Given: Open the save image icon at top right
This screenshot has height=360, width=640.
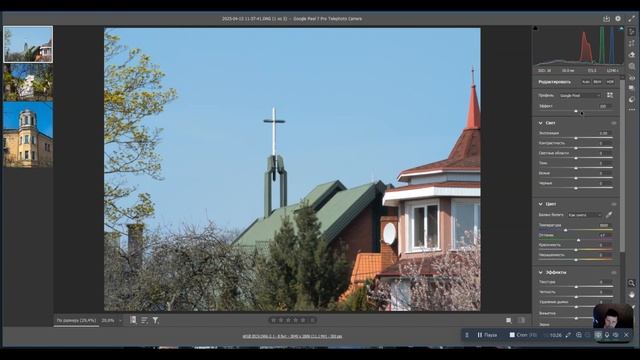Looking at the screenshot, I should click(606, 19).
